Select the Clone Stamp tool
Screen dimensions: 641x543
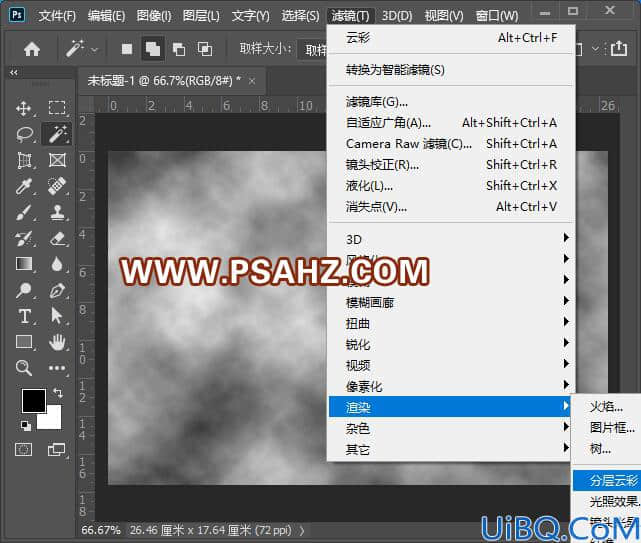[58, 213]
